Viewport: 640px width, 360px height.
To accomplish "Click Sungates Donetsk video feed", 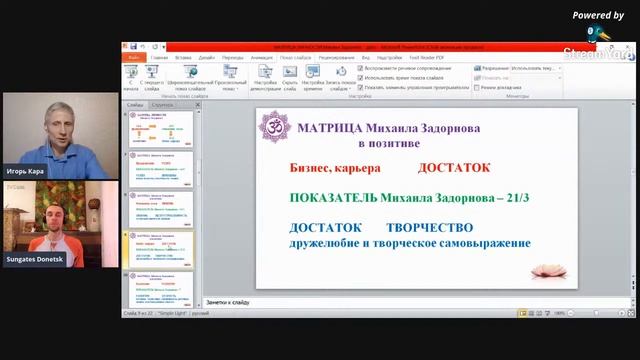I will pyautogui.click(x=61, y=224).
